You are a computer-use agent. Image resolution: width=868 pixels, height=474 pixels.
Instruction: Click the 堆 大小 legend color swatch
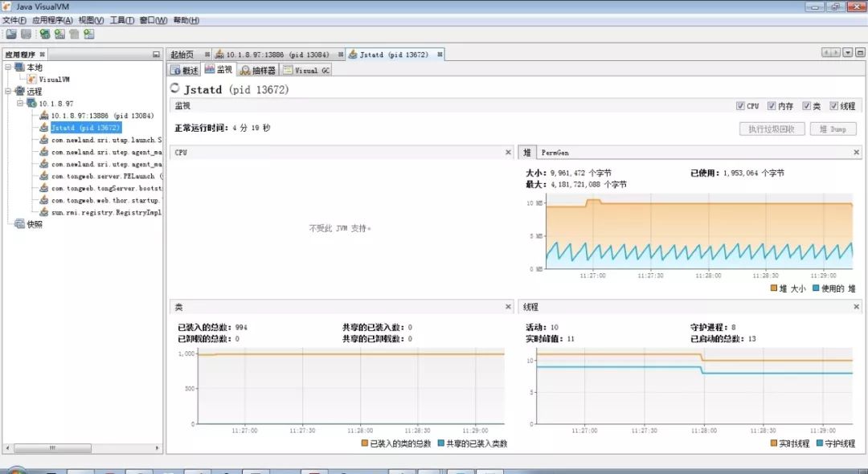774,288
